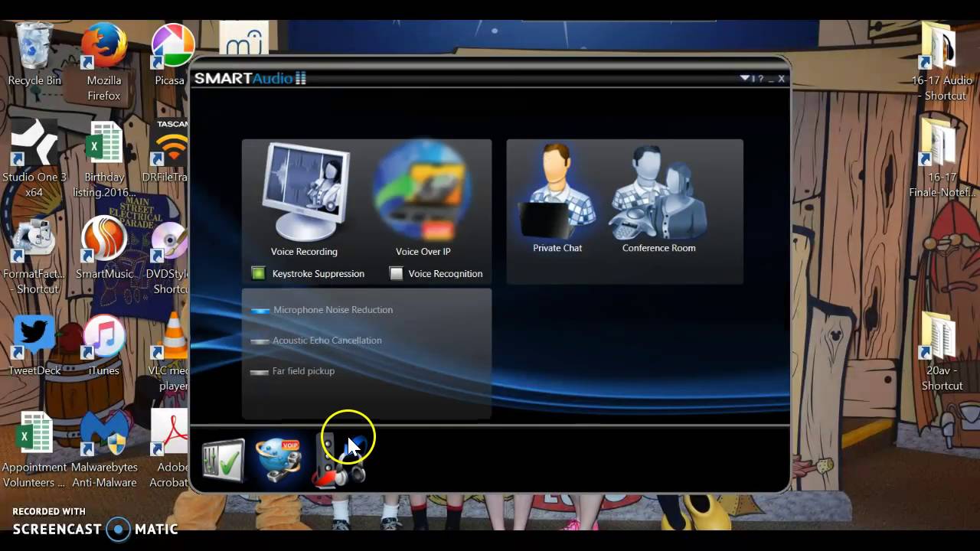Viewport: 980px width, 551px height.
Task: Toggle Microphone Noise Reduction indicator
Action: (260, 310)
